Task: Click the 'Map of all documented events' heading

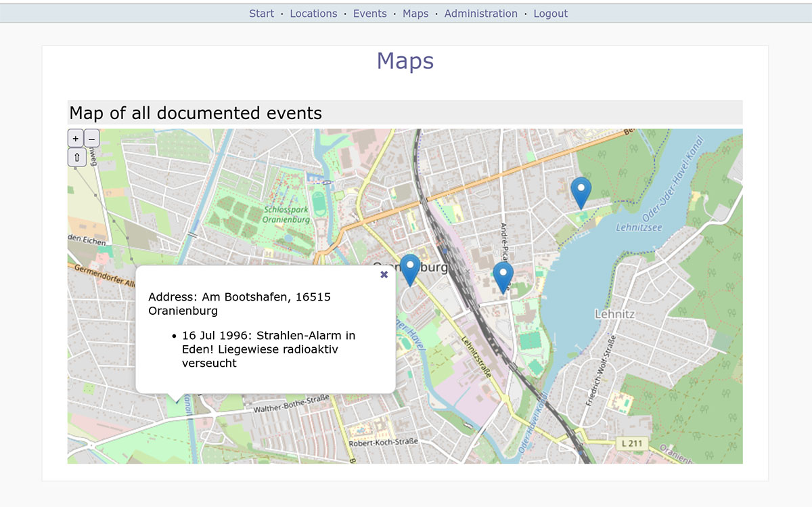Action: pos(196,113)
